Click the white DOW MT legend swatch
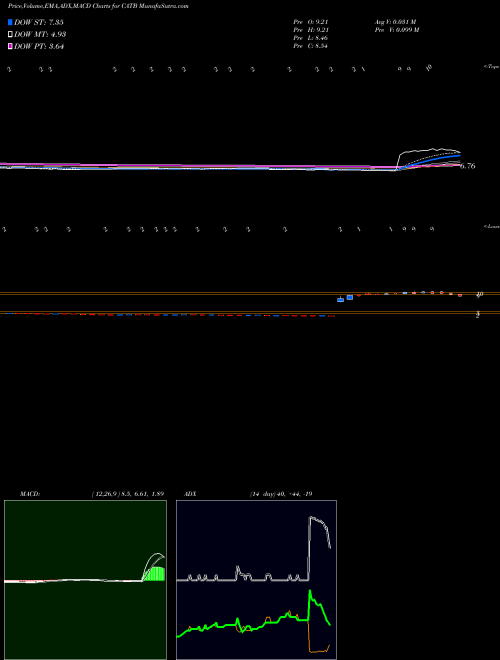Screen dimensions: 500x660 click(10, 35)
